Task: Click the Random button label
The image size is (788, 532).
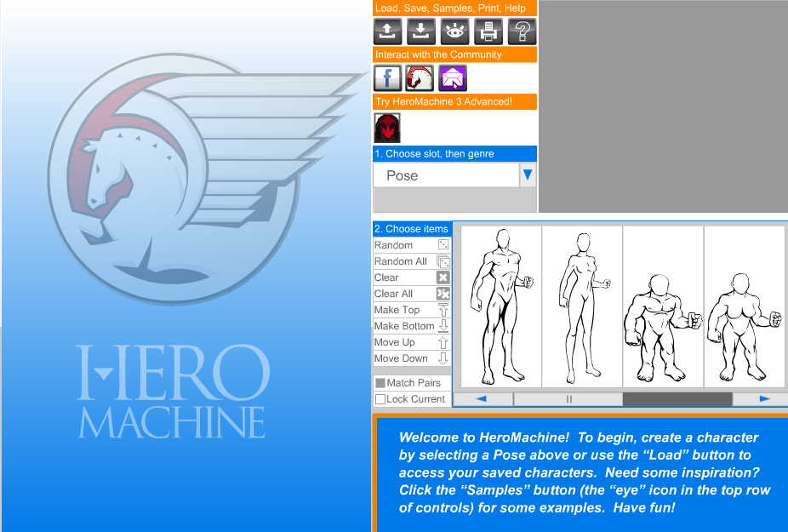Action: coord(393,245)
